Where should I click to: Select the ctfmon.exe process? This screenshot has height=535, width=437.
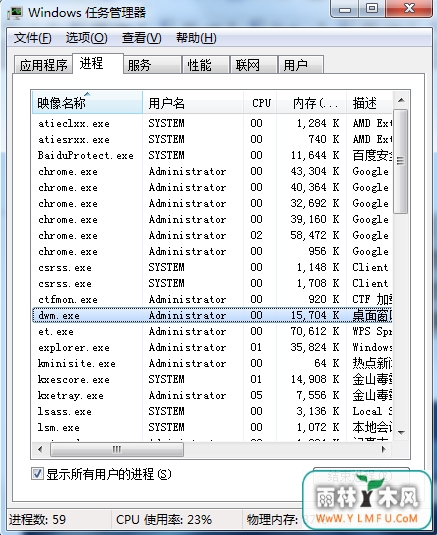coord(212,300)
